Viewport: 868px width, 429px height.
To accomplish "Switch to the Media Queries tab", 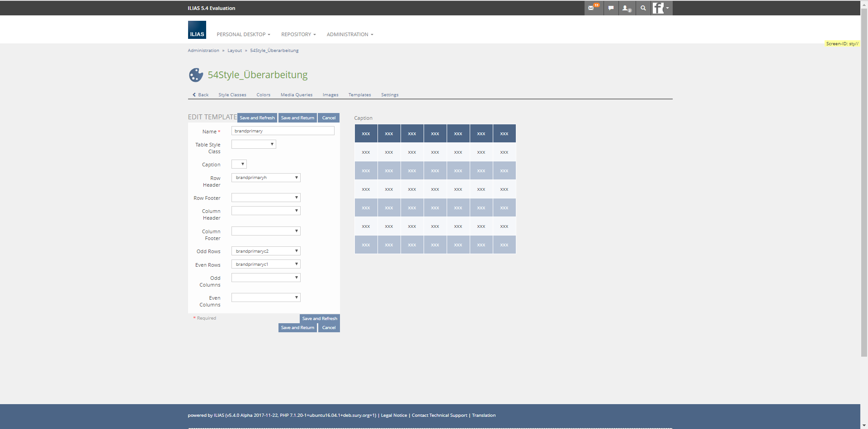I will (x=296, y=95).
